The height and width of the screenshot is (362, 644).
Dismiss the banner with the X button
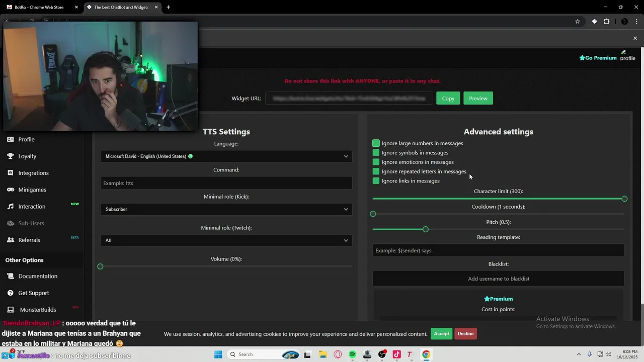point(635,38)
